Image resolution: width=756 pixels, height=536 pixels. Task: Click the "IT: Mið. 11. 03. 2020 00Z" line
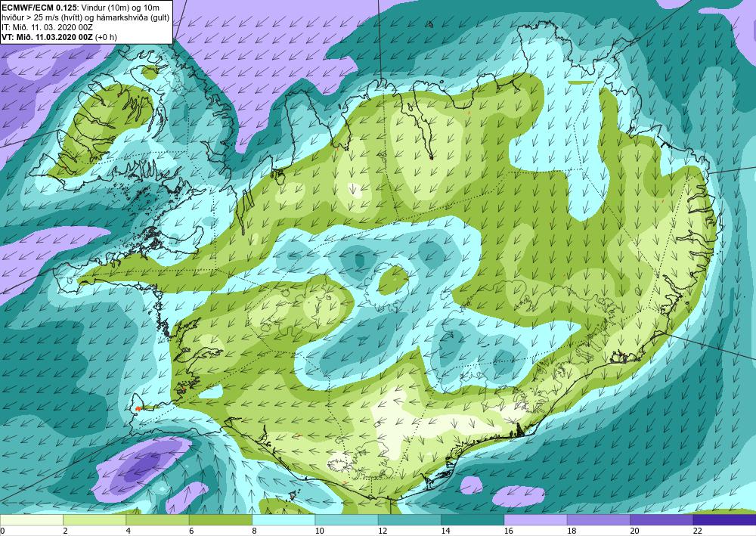47,27
